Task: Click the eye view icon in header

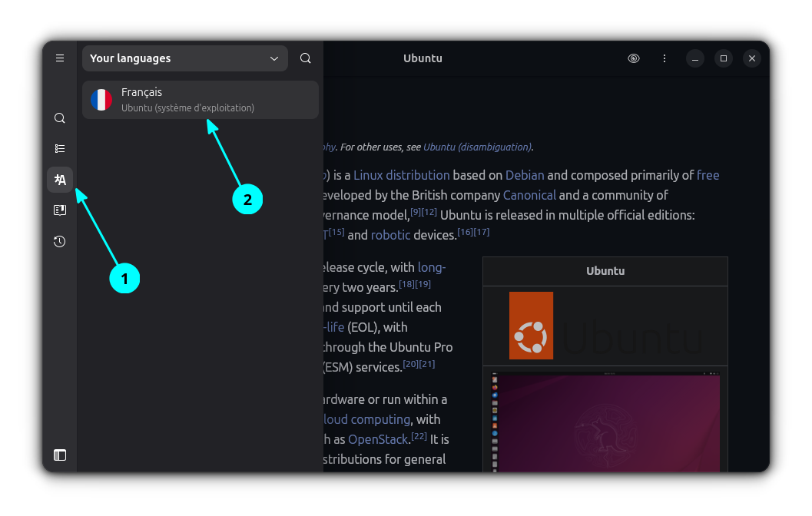Action: (x=634, y=58)
